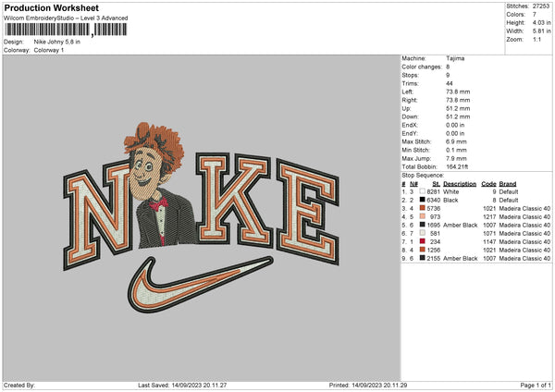Viewport: 555px width, 392px height.
Task: Select the "Colorway 1" value
Action: pos(49,50)
